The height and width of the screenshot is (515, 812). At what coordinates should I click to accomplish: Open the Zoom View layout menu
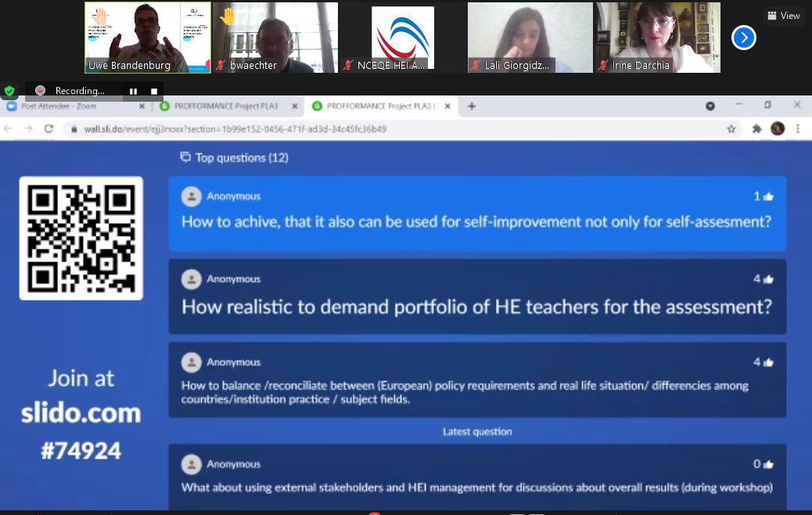point(784,16)
